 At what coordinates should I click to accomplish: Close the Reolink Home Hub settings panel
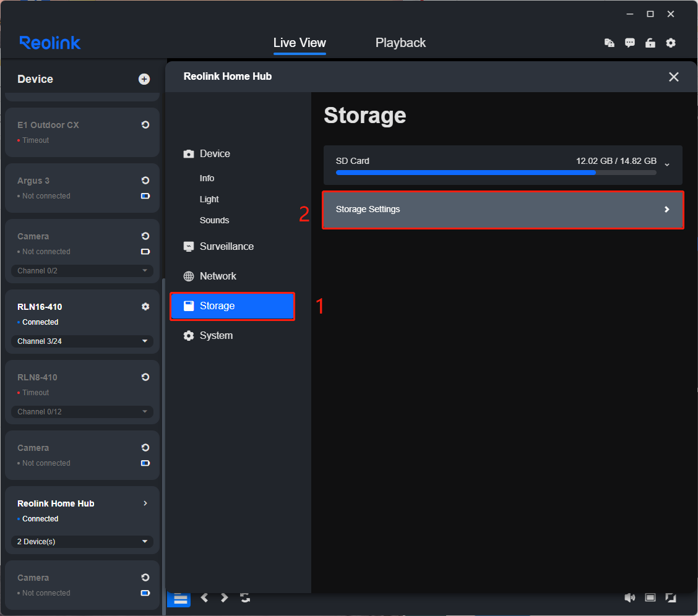tap(673, 77)
